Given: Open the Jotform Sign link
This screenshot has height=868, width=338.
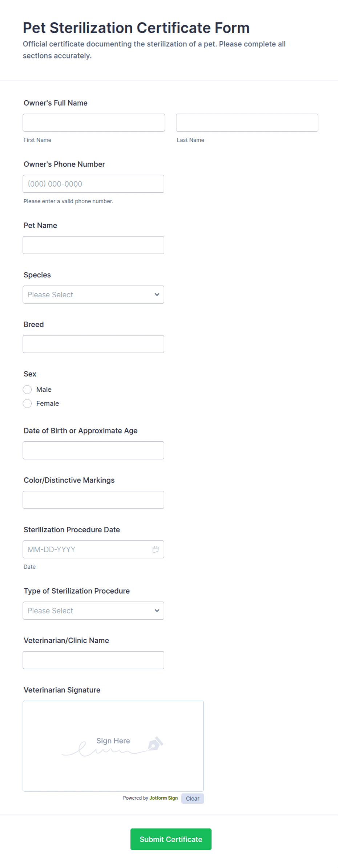Looking at the screenshot, I should [164, 798].
